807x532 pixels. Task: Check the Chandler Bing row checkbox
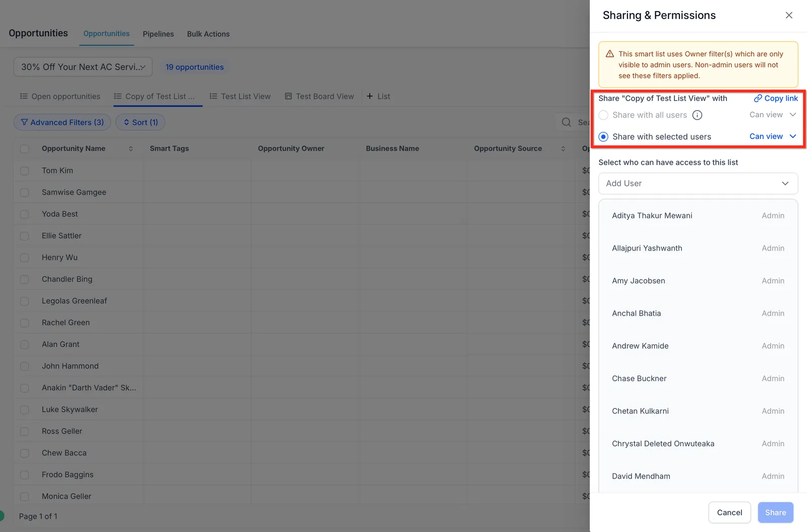[x=24, y=279]
